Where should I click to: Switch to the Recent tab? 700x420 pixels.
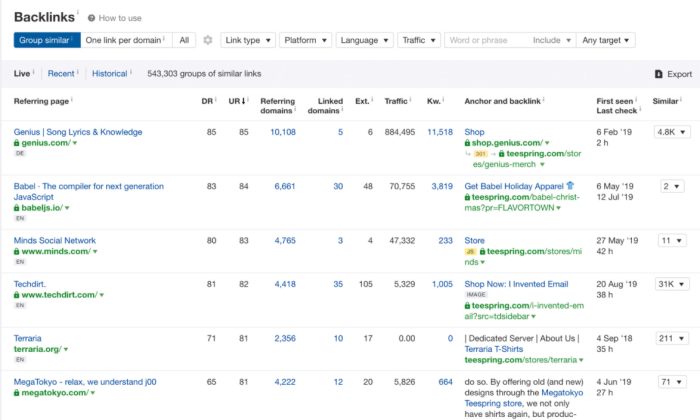(61, 74)
